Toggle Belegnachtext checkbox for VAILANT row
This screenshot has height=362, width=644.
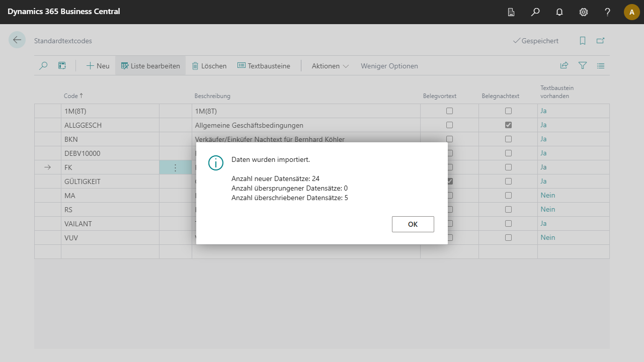508,224
